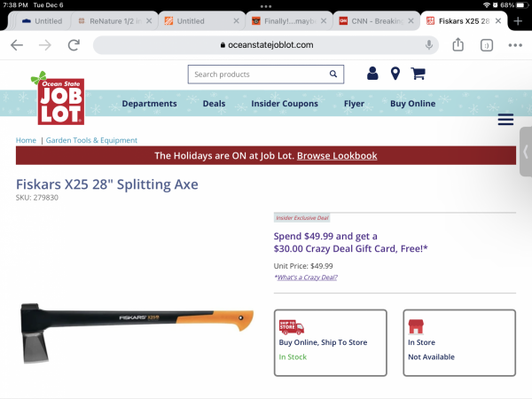Image resolution: width=532 pixels, height=399 pixels.
Task: Tap the browser share icon
Action: 458,45
